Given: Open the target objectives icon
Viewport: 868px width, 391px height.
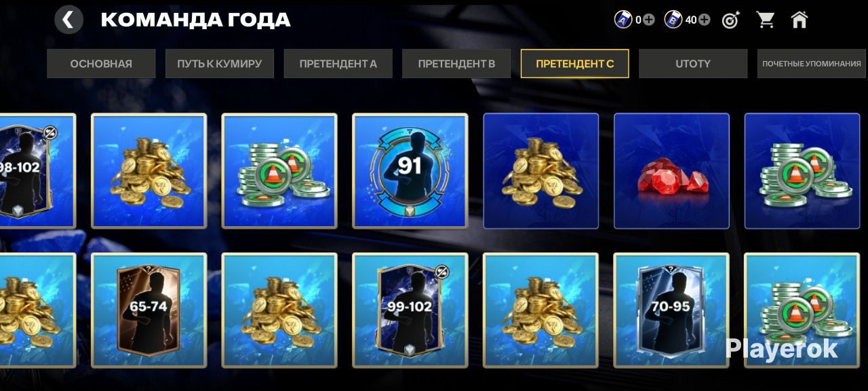Looking at the screenshot, I should tap(730, 20).
